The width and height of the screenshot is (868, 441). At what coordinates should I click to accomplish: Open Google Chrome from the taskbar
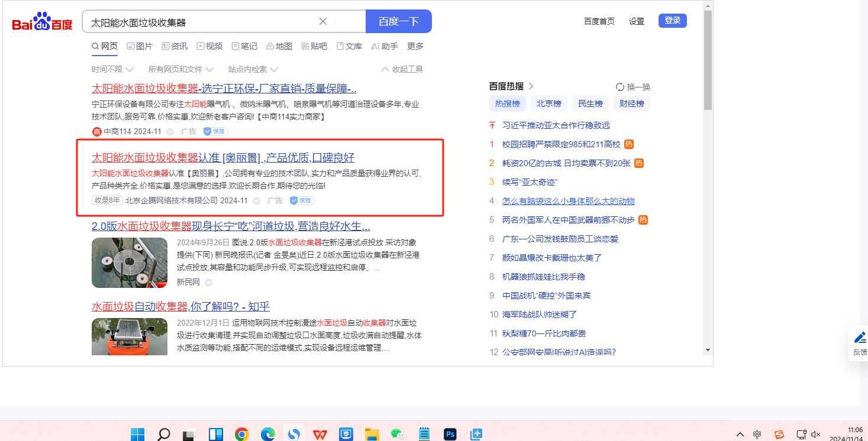[x=241, y=434]
